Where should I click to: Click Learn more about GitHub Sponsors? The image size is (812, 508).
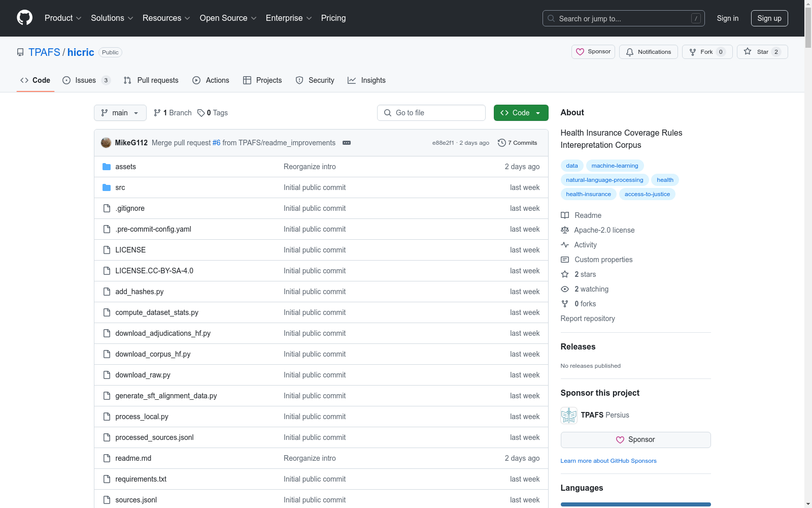point(608,461)
